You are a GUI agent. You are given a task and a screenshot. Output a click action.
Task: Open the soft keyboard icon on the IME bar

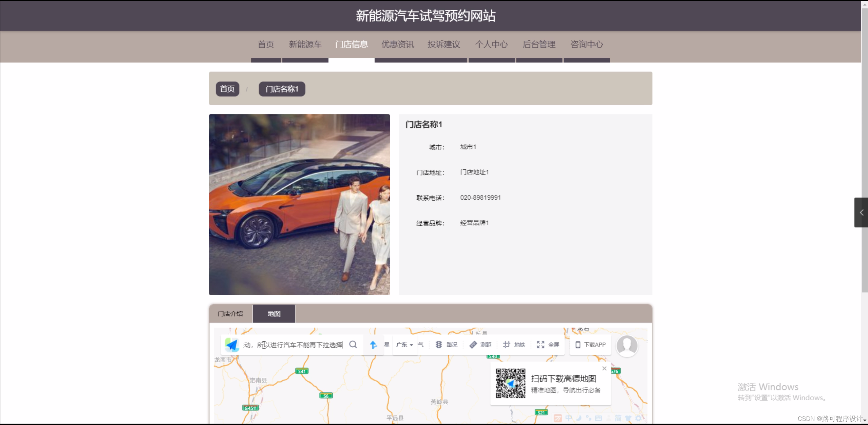(598, 419)
